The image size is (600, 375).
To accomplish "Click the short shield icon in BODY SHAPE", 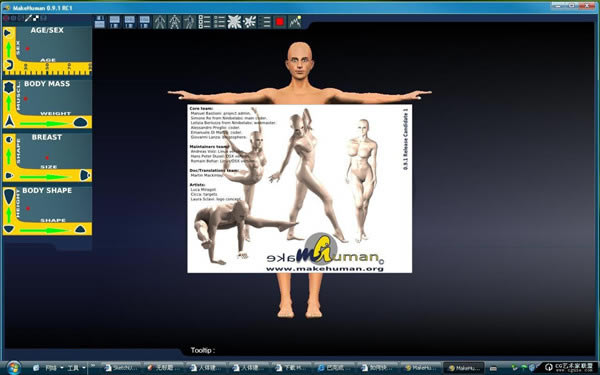I will tap(9, 229).
